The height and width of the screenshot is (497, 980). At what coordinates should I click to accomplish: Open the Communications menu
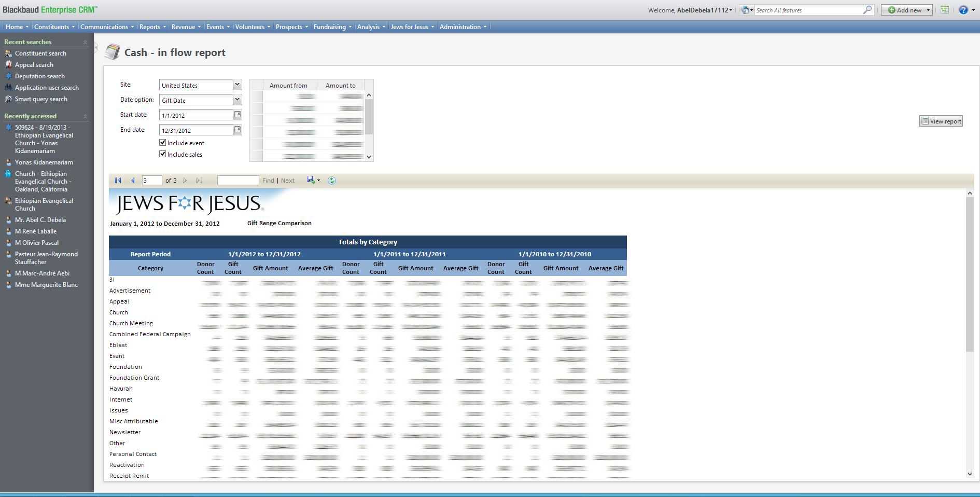click(107, 27)
